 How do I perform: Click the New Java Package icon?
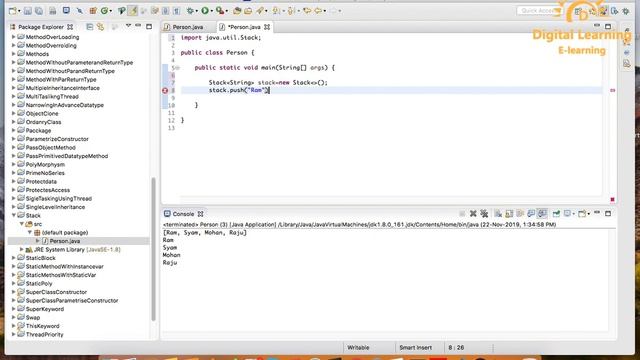pos(93,11)
